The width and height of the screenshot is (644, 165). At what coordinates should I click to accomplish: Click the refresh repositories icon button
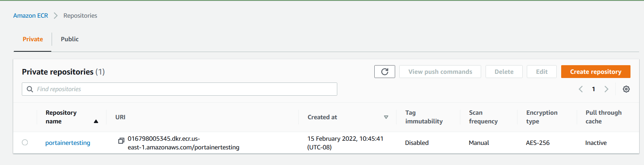tap(384, 72)
